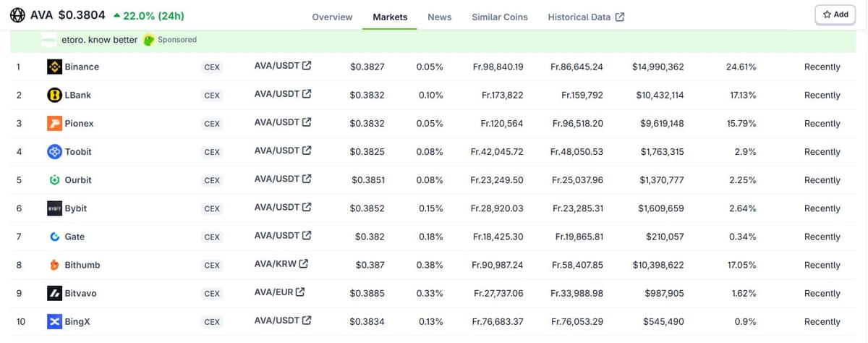Image resolution: width=868 pixels, height=343 pixels.
Task: Click external link icon in Bybit AVA/USDT row
Action: (x=307, y=207)
